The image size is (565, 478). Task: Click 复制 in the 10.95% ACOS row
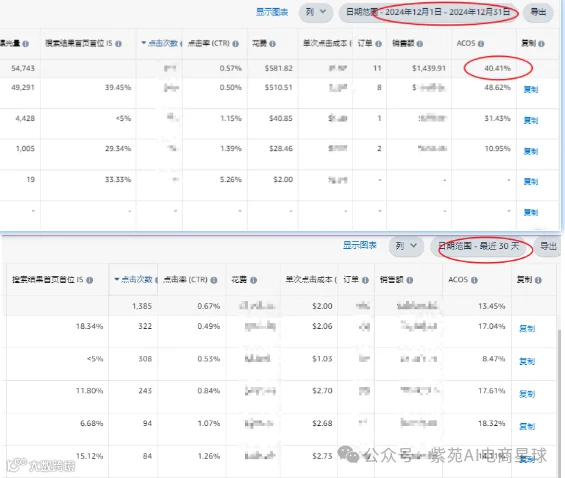531,151
